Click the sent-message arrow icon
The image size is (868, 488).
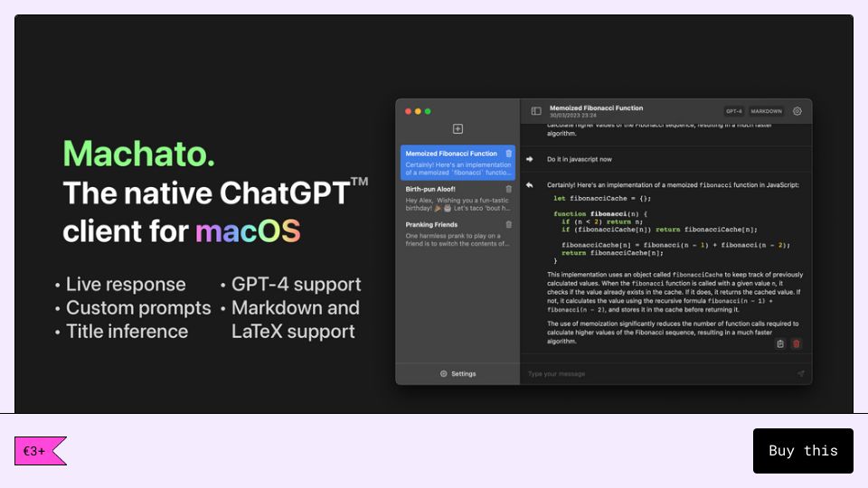click(529, 159)
